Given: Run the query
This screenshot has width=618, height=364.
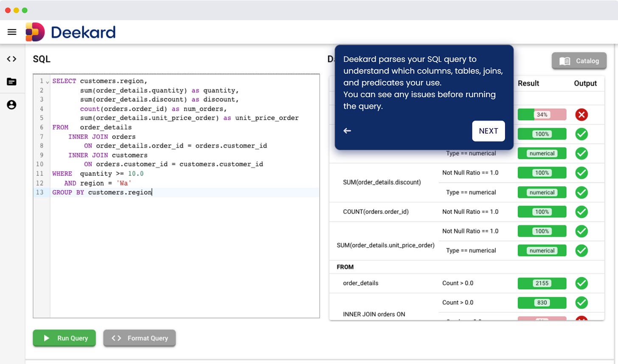Looking at the screenshot, I should [x=65, y=338].
